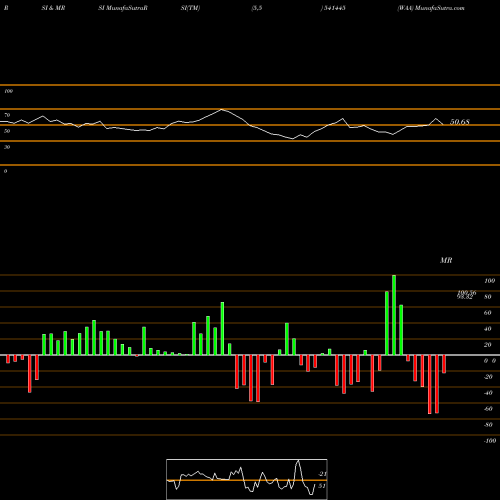Click the RSI axis label 30
The height and width of the screenshot is (500, 500).
[x=7, y=147]
